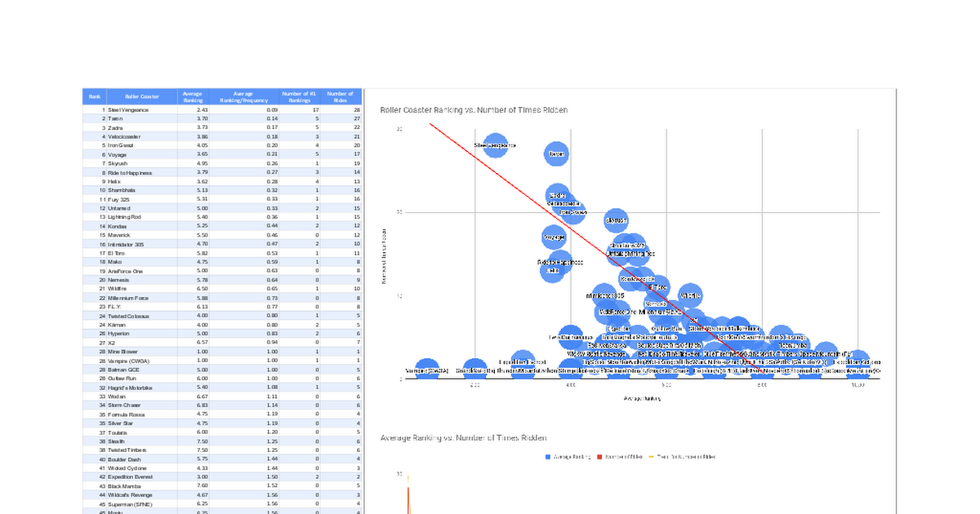Select the Kondaa cell in the table

140,226
